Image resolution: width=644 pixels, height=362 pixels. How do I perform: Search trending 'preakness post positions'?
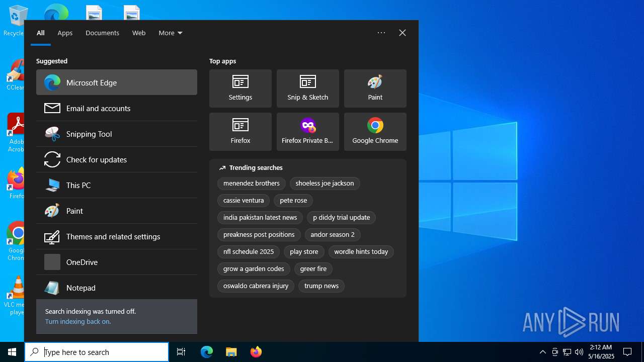259,235
